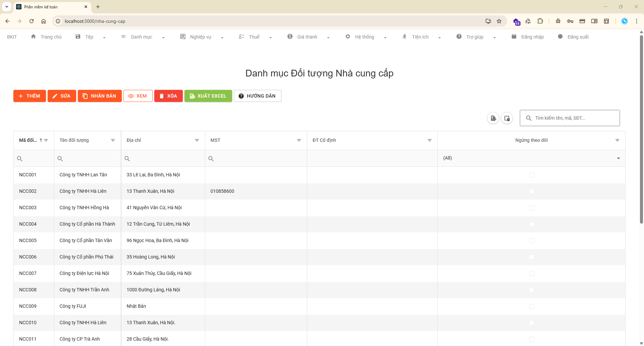The image size is (644, 346).
Task: Click the HƯỚNG DẪN button
Action: click(257, 96)
